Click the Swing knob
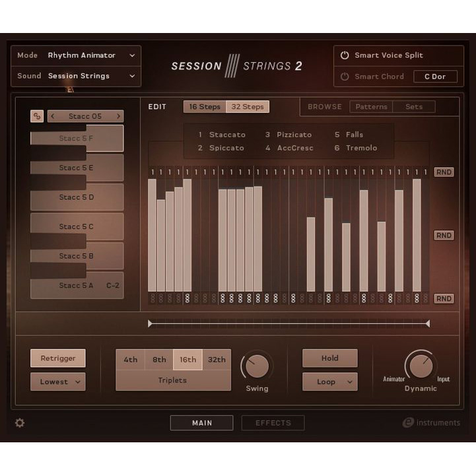This screenshot has width=476, height=476. pos(257,366)
